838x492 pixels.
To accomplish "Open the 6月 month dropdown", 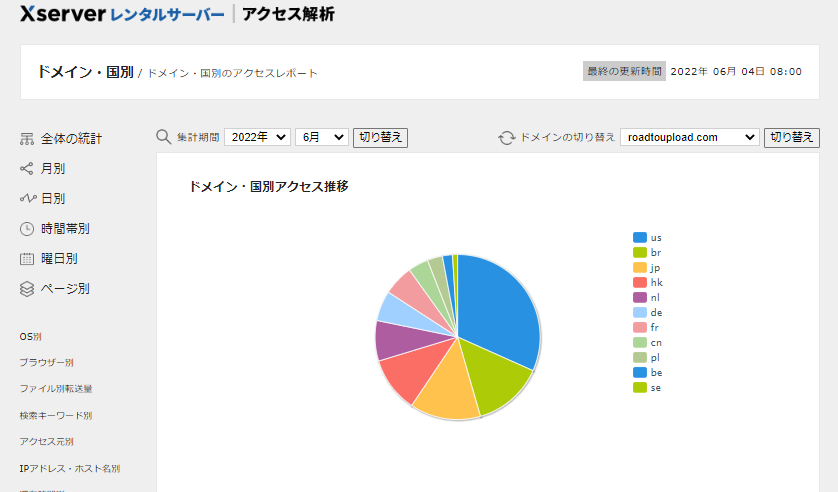I will (x=321, y=137).
